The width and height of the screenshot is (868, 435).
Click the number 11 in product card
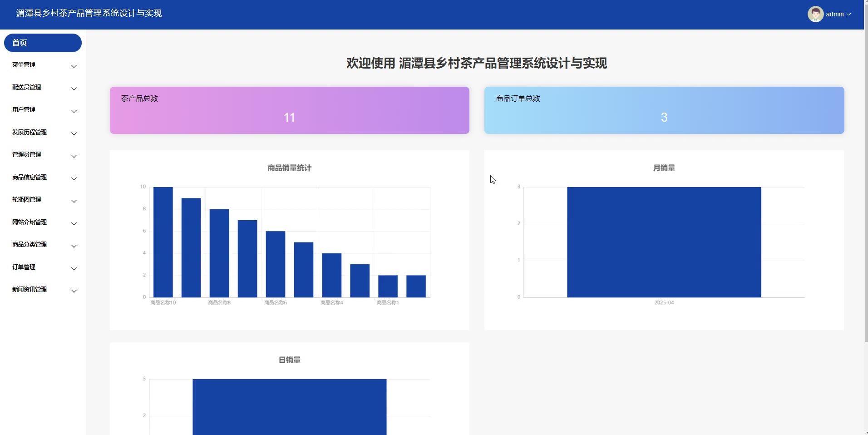290,118
